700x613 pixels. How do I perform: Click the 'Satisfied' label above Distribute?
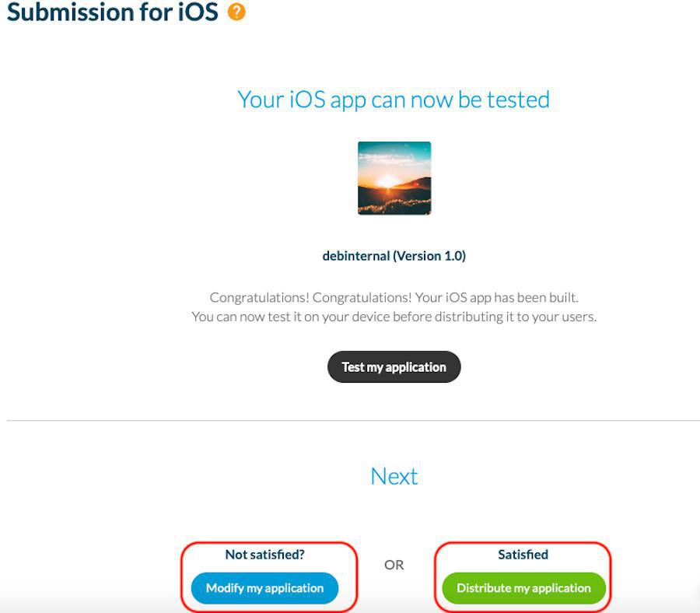[x=523, y=555]
